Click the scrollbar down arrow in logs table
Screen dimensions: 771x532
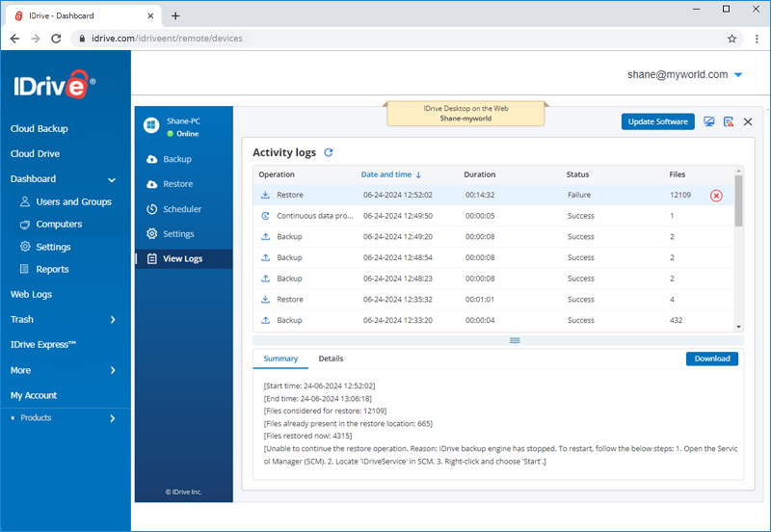[738, 327]
